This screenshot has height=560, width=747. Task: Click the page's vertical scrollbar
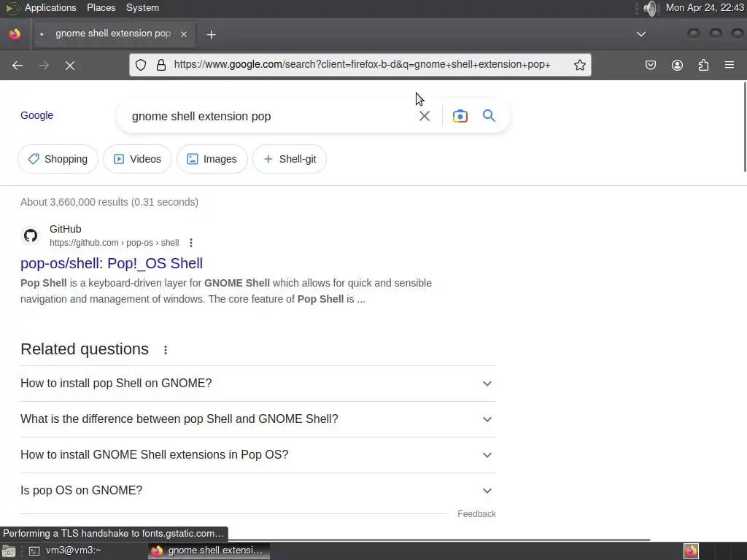point(745,127)
